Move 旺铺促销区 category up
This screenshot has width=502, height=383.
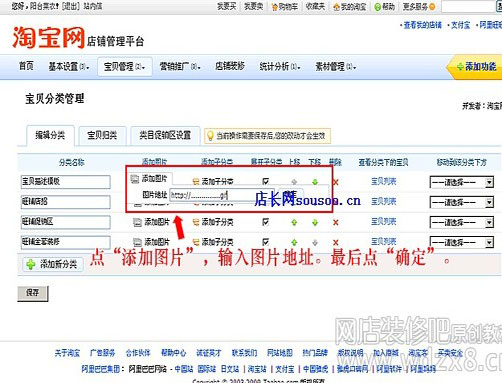(294, 222)
